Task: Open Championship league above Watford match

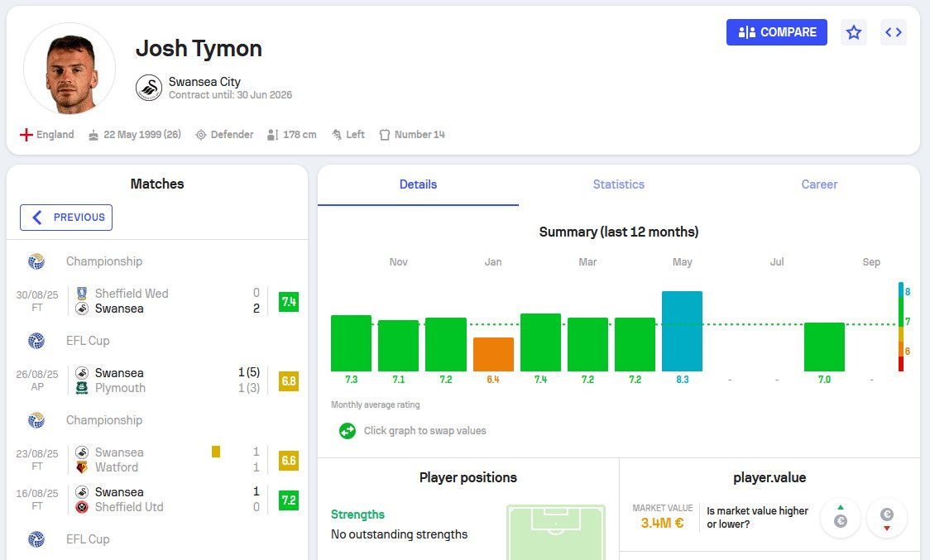Action: pos(104,420)
